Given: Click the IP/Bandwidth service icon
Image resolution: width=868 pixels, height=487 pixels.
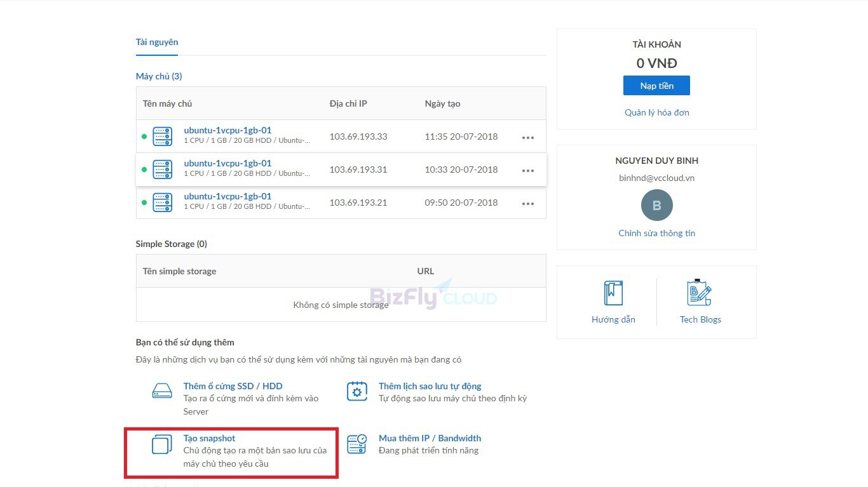Looking at the screenshot, I should click(357, 444).
